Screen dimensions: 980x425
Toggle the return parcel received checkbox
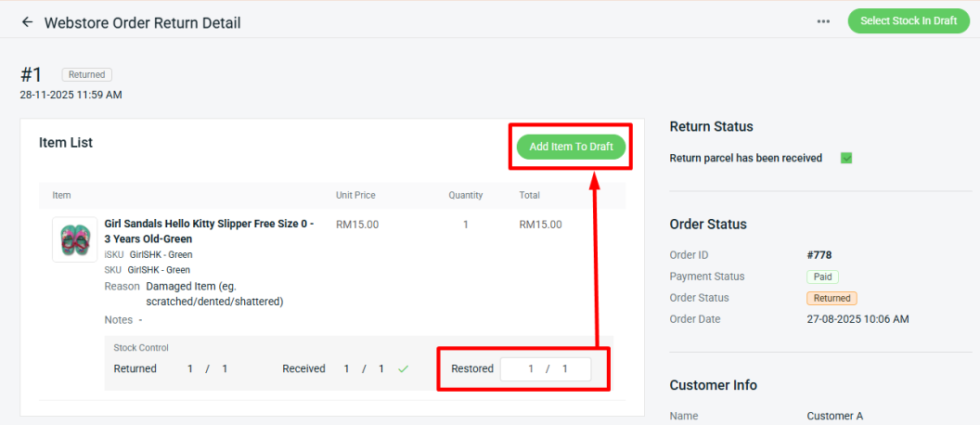point(846,158)
